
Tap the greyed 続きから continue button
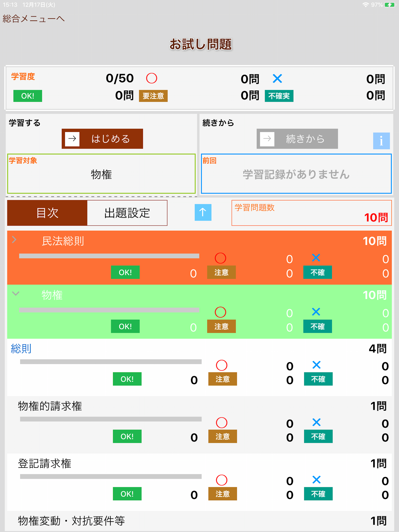[x=297, y=139]
